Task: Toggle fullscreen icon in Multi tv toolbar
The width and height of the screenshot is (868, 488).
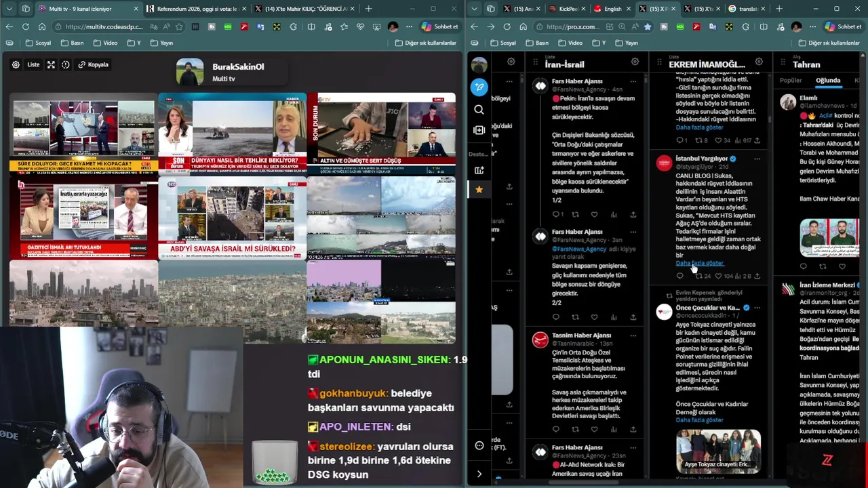Action: [51, 64]
